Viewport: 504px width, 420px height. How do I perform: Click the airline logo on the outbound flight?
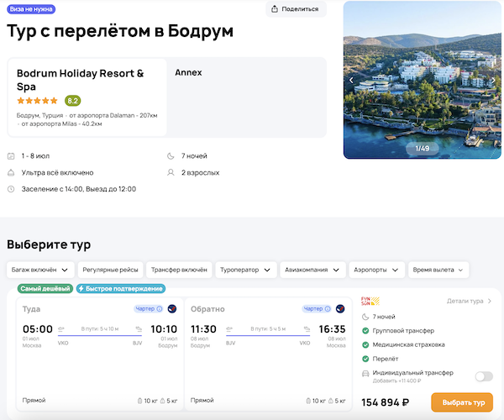[172, 308]
